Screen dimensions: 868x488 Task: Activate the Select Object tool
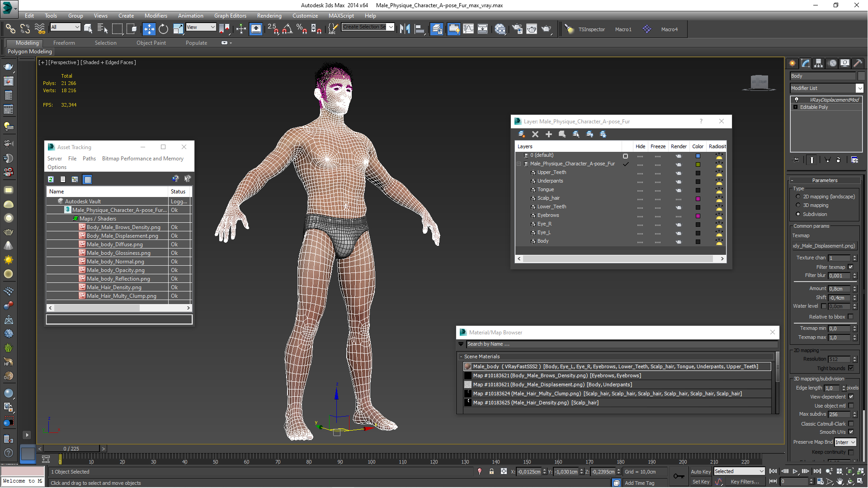(x=88, y=29)
